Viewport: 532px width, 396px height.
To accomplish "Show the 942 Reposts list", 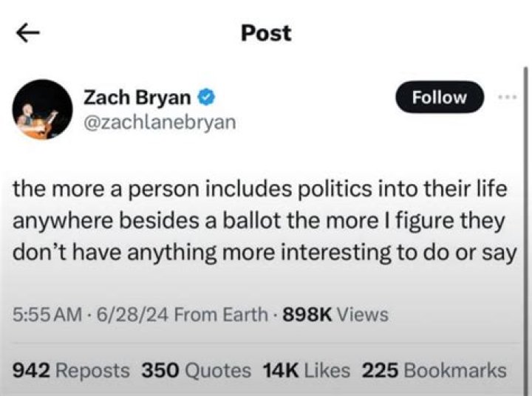I will (72, 370).
